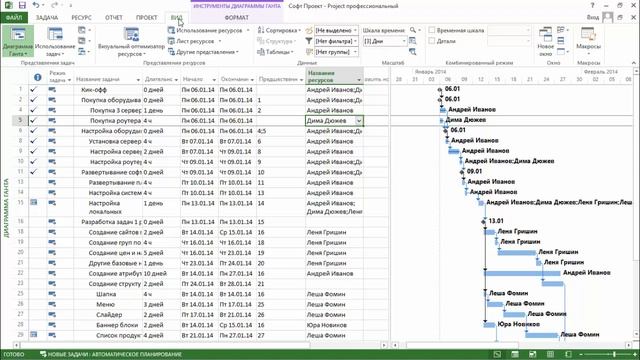
Task: Click the Tables icon in Data group
Action: [x=261, y=52]
